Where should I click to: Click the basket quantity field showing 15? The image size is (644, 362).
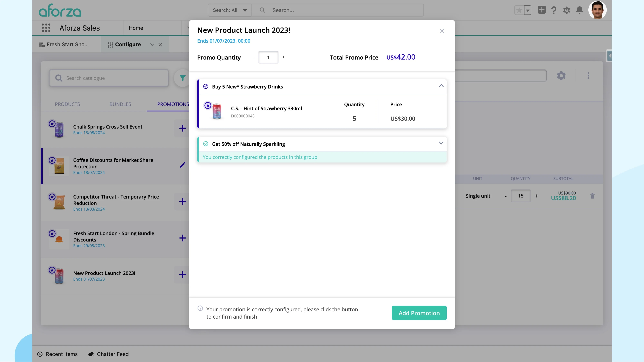click(x=521, y=196)
